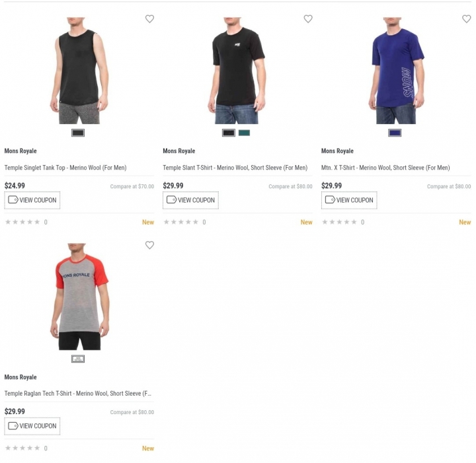The width and height of the screenshot is (476, 463).
Task: Select grey swatch under Raglan Tech T-Shirt
Action: click(78, 359)
